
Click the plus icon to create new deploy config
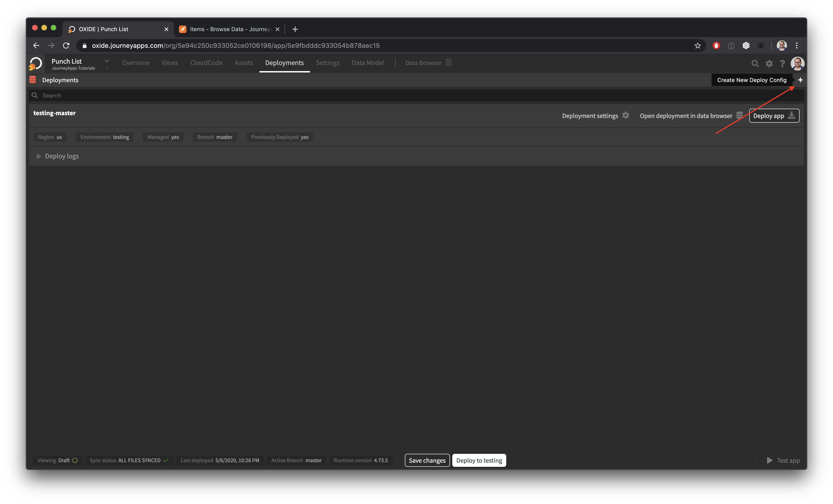coord(800,80)
